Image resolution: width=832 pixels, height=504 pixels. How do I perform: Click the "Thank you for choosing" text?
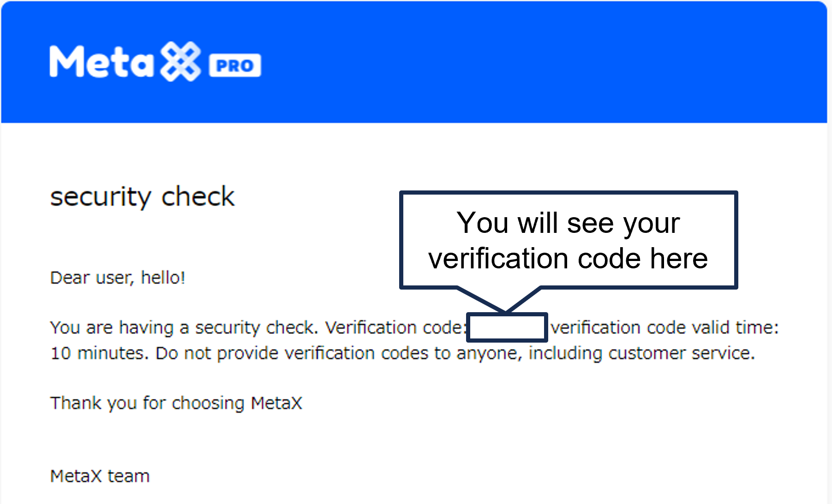pos(148,403)
